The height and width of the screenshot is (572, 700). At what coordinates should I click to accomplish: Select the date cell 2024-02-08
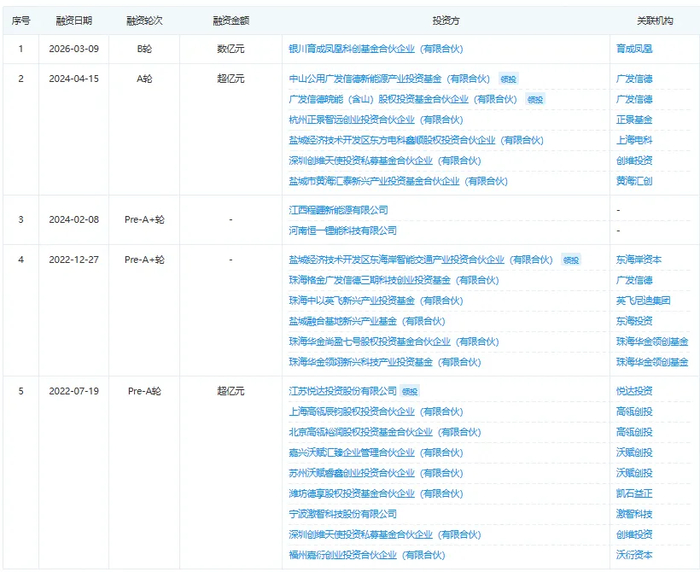pos(74,220)
